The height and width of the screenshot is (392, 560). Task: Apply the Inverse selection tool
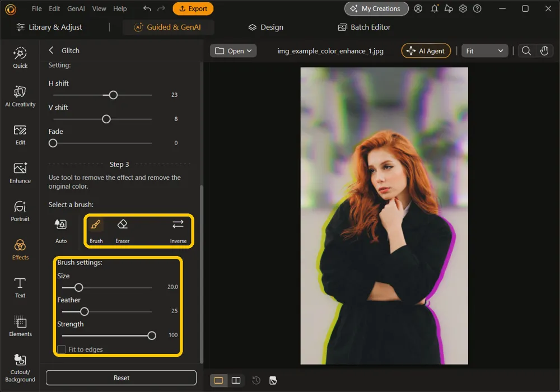[x=178, y=231]
